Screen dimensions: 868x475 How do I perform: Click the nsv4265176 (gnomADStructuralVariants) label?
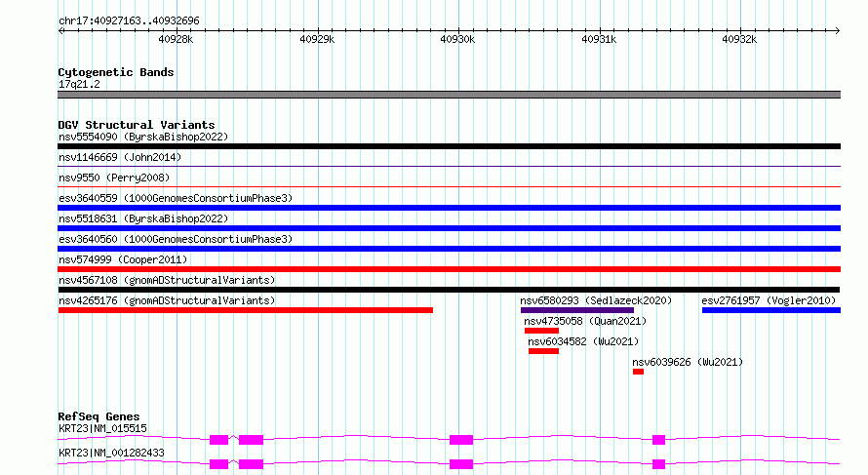pyautogui.click(x=167, y=300)
